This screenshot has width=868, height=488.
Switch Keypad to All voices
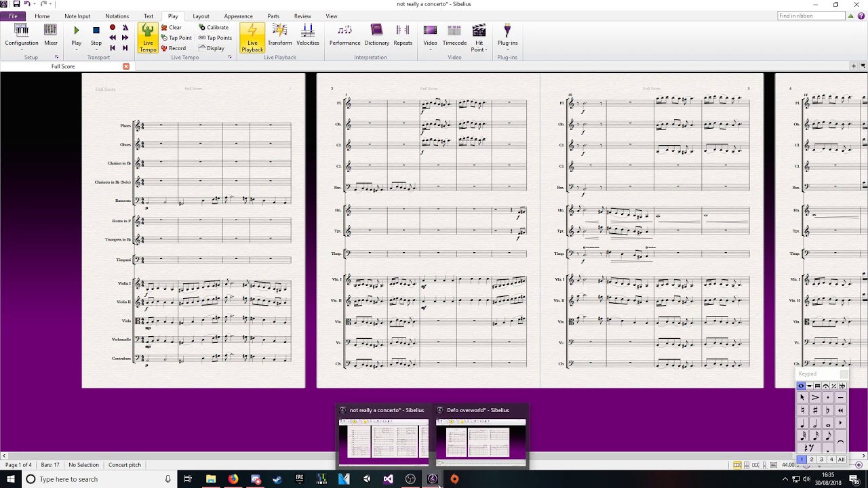coord(842,460)
